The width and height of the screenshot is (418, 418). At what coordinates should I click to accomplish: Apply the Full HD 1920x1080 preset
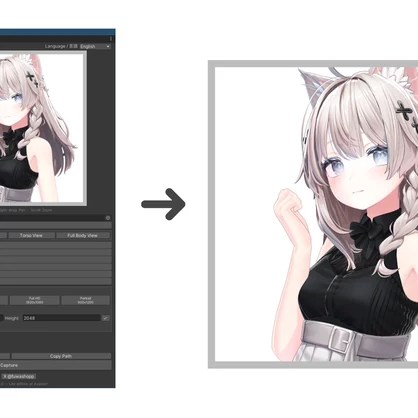35,300
